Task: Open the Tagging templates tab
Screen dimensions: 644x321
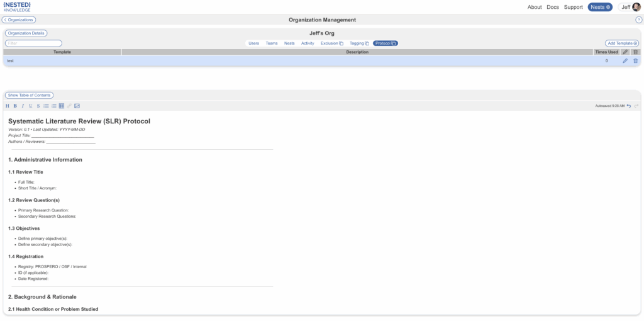Action: pos(359,43)
